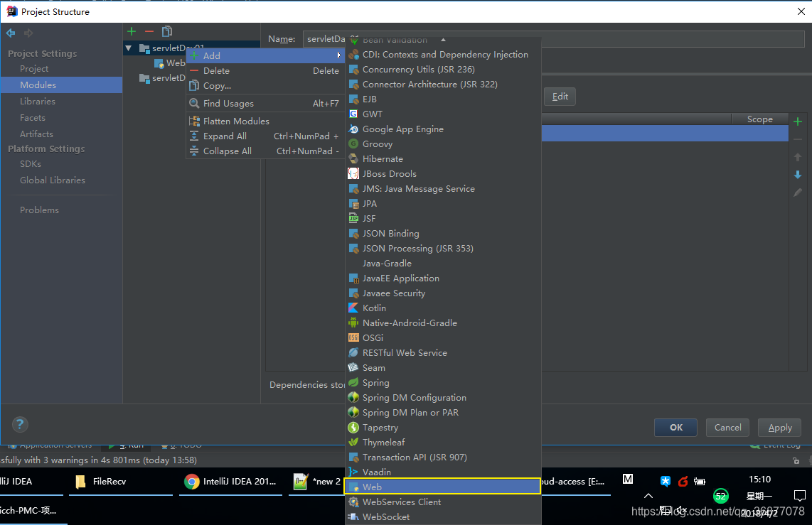Click the green plus add module icon
The height and width of the screenshot is (525, 812).
tap(132, 31)
